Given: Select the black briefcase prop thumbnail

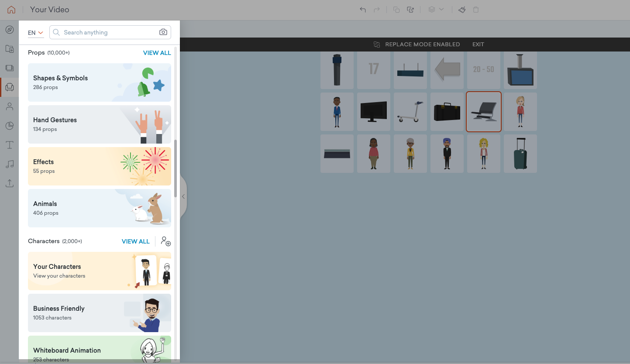Looking at the screenshot, I should click(x=447, y=112).
